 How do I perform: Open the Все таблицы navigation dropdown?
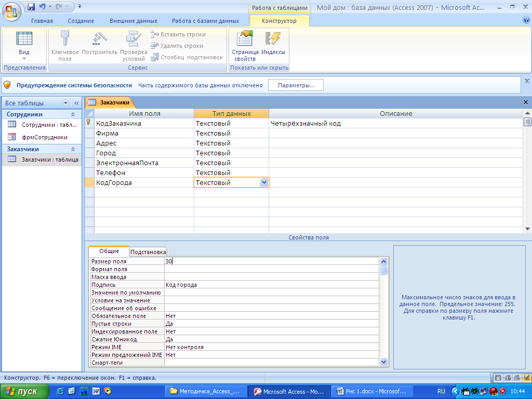pos(66,103)
